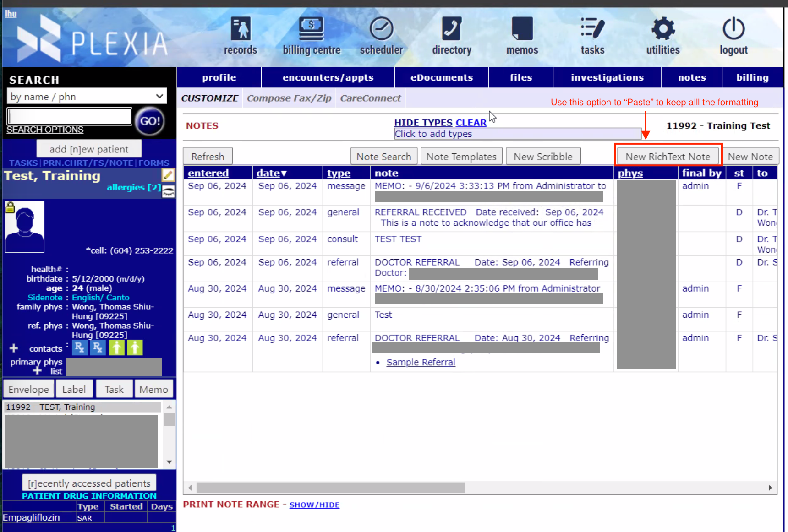Open [r]ecently accessed patients
This screenshot has height=532, width=788.
click(x=89, y=483)
